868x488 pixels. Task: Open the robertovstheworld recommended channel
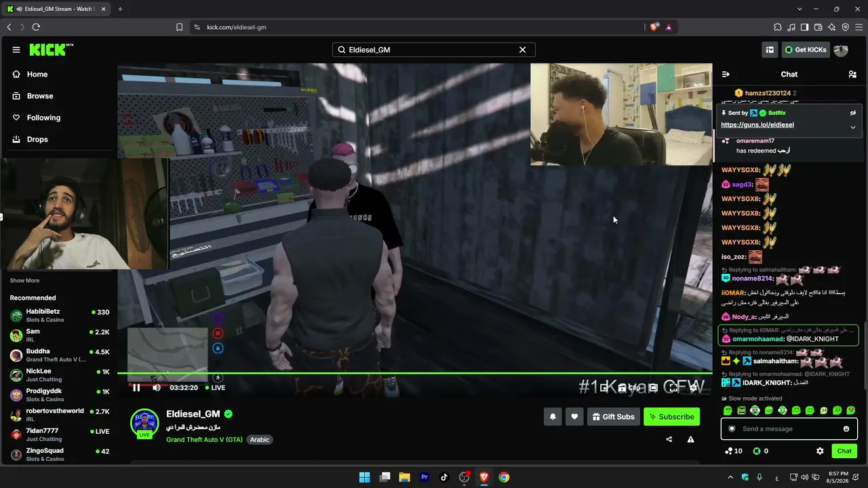pyautogui.click(x=60, y=415)
